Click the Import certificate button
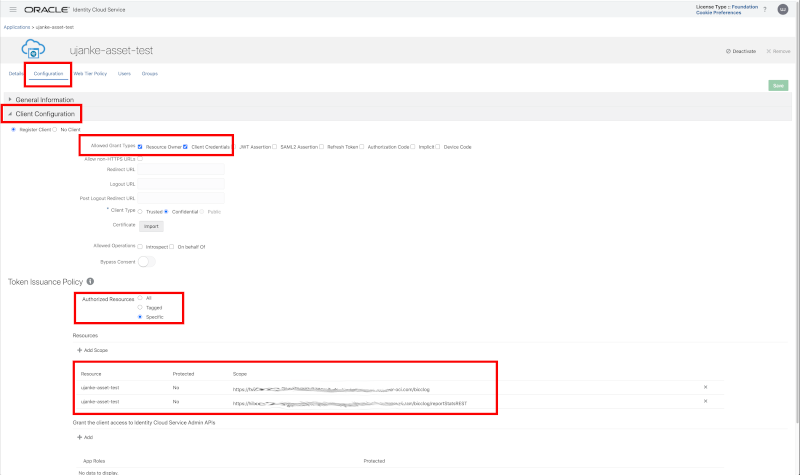Viewport: 800px width, 475px height. 151,226
